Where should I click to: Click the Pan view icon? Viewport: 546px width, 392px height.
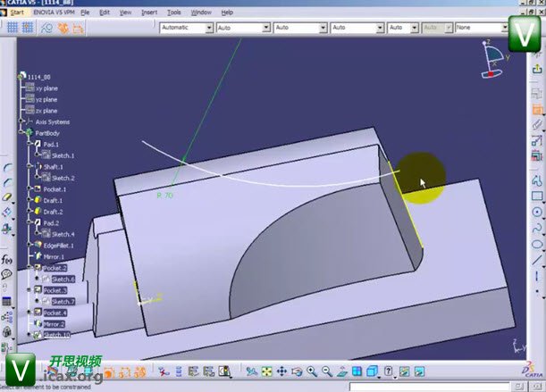281,371
